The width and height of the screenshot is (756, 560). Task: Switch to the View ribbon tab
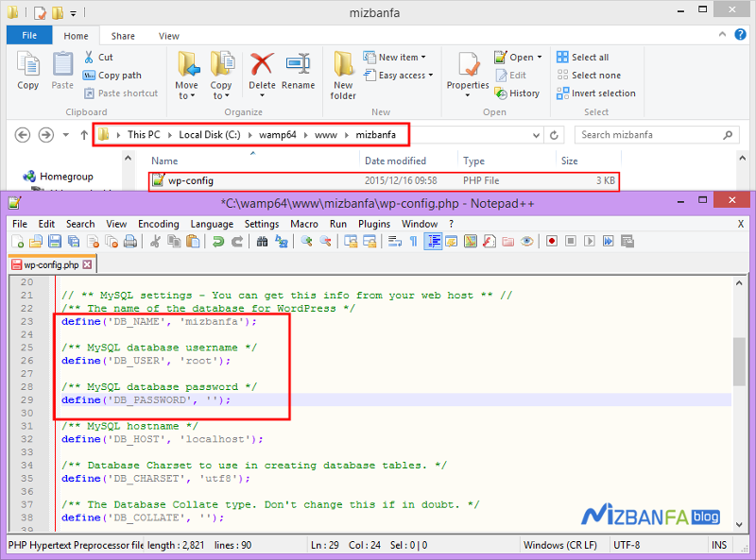(169, 36)
